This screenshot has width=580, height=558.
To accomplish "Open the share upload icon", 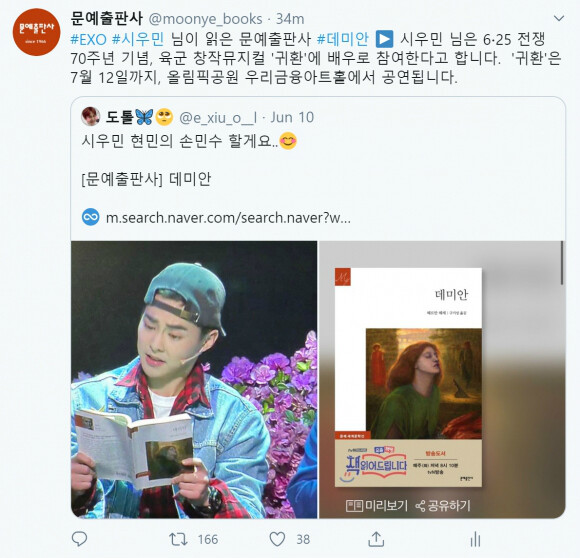I will [x=376, y=539].
